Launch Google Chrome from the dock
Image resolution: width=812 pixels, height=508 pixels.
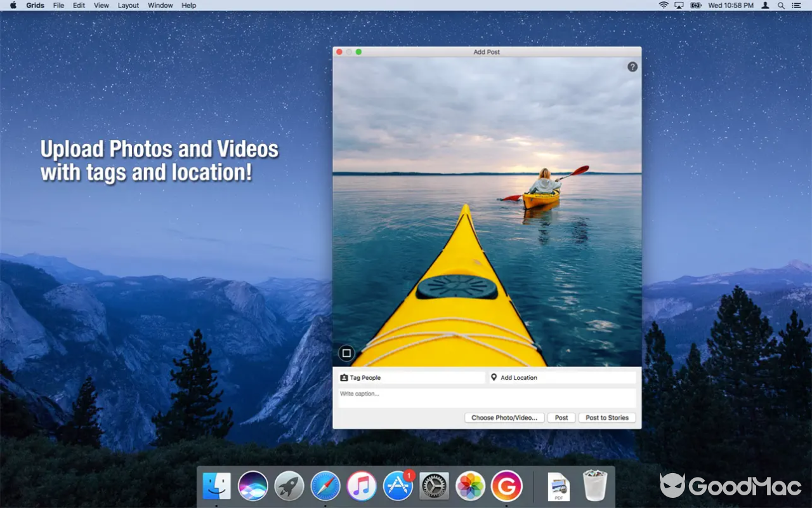coord(506,486)
